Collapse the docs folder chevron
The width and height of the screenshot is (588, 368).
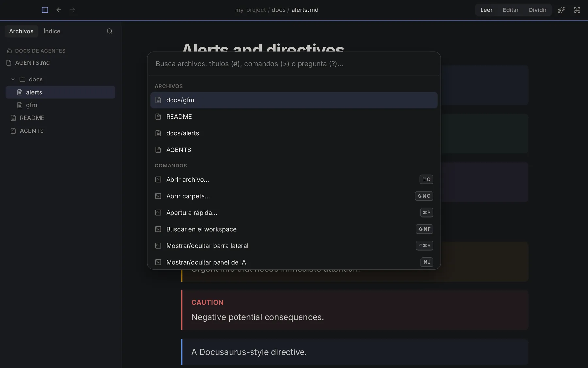point(13,79)
